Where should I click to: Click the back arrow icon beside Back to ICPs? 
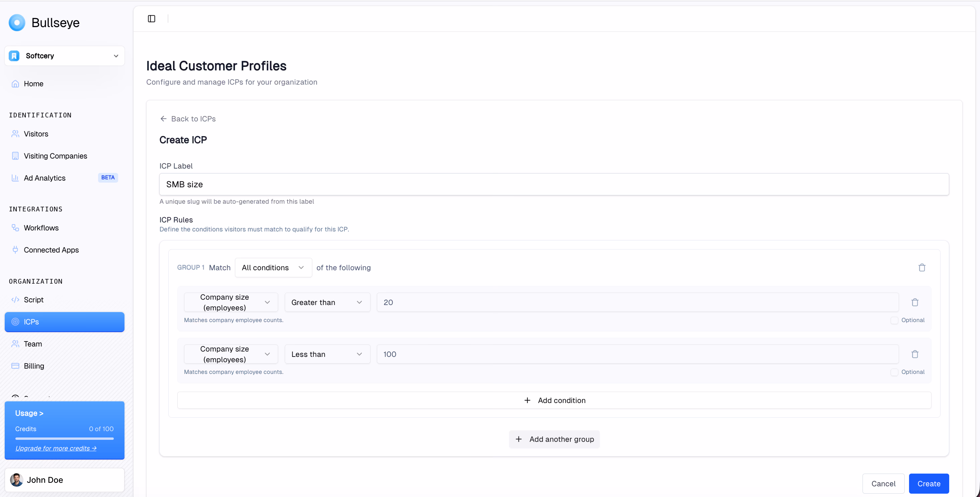pos(164,119)
